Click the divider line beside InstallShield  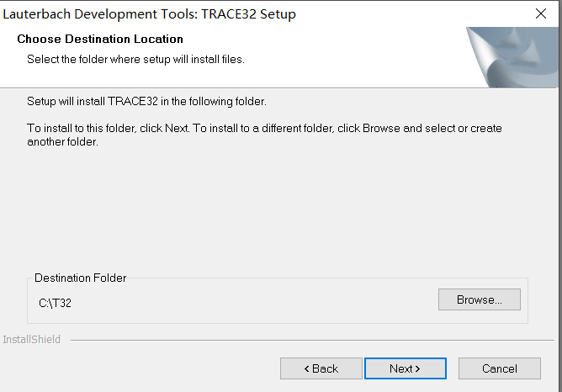tap(311, 341)
